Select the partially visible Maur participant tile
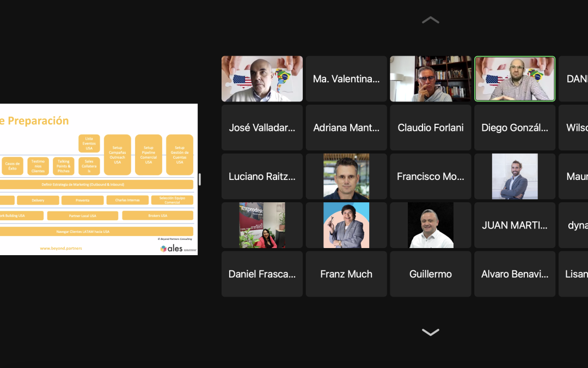Viewport: 588px width, 368px height. (x=573, y=177)
